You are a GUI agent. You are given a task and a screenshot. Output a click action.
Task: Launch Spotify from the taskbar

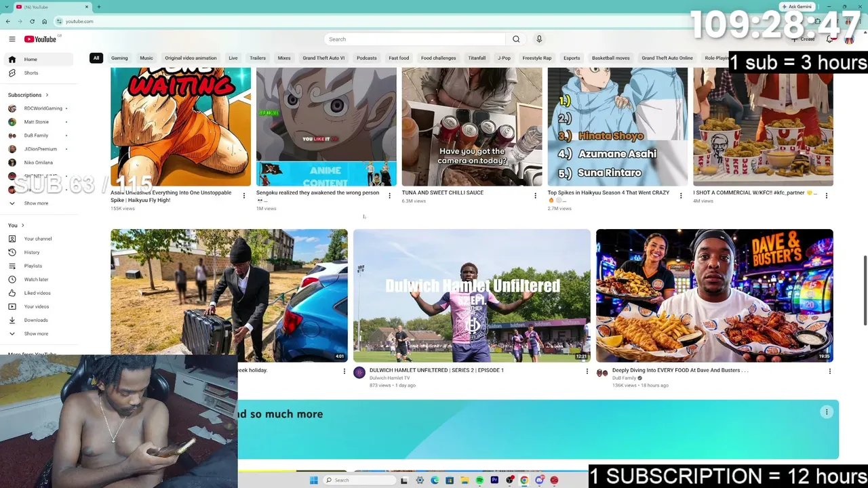click(479, 481)
